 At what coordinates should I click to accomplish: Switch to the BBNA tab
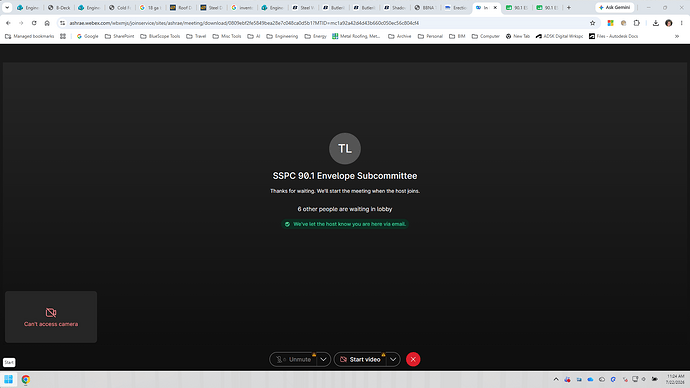426,7
